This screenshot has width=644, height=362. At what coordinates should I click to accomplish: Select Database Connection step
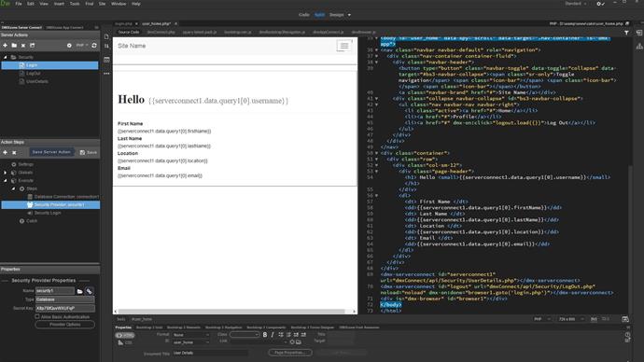coord(63,197)
